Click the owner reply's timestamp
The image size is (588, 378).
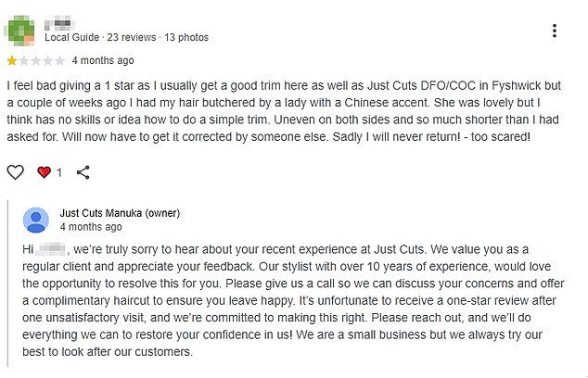point(90,226)
